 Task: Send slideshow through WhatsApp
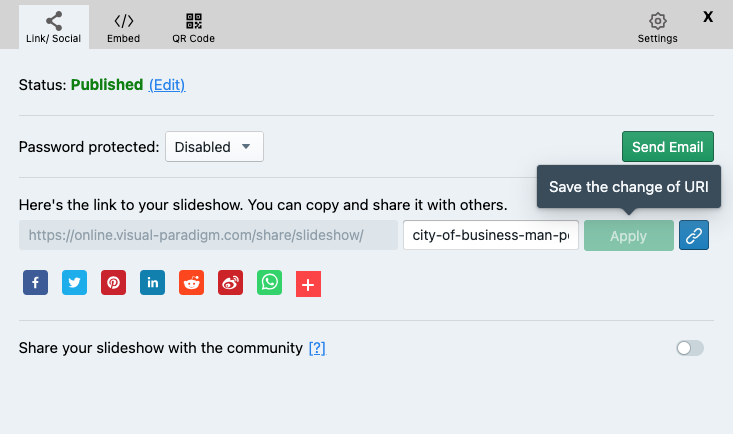point(269,283)
